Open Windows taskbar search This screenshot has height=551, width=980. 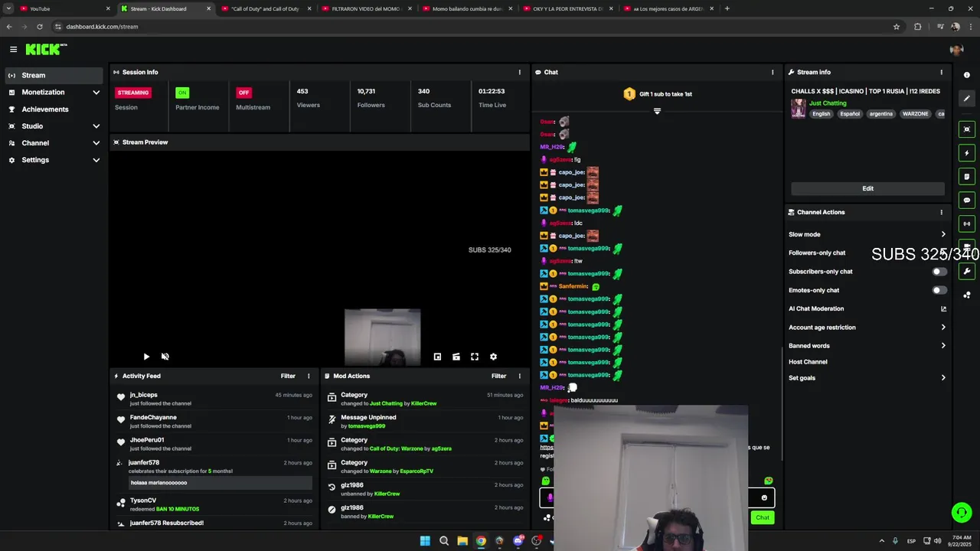pos(444,541)
